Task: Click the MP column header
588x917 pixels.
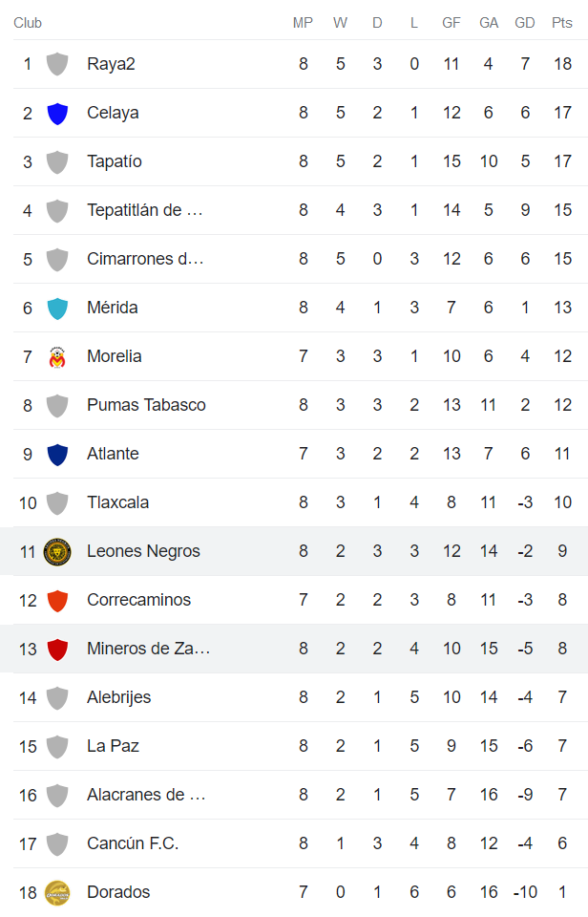Action: tap(303, 23)
